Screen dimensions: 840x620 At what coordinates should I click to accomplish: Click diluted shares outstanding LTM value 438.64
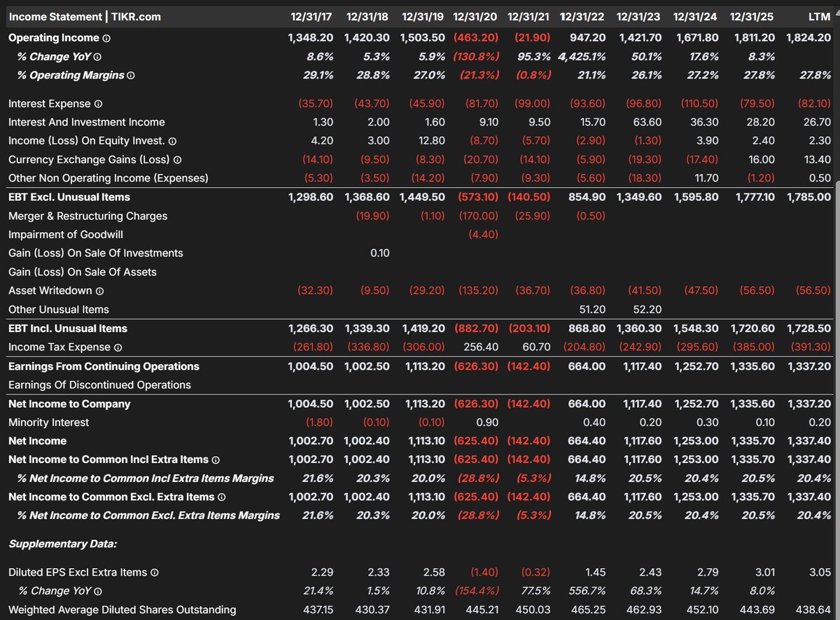click(815, 609)
